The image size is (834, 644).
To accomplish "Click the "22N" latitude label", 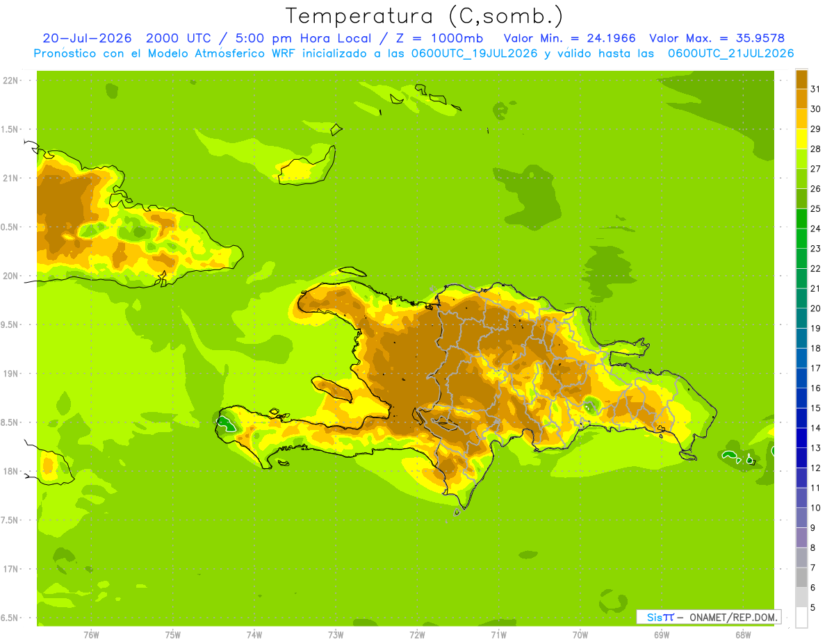I will pos(10,81).
